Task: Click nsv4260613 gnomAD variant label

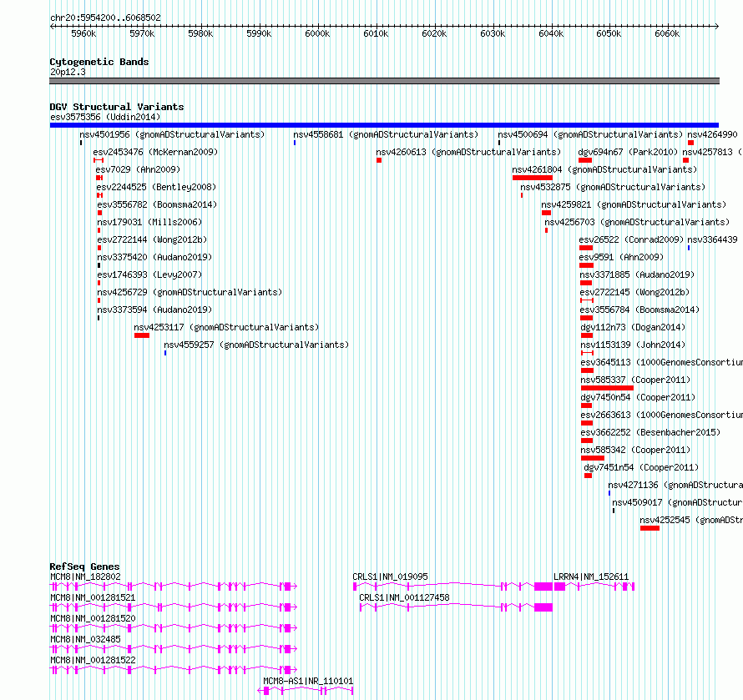Action: tap(468, 152)
